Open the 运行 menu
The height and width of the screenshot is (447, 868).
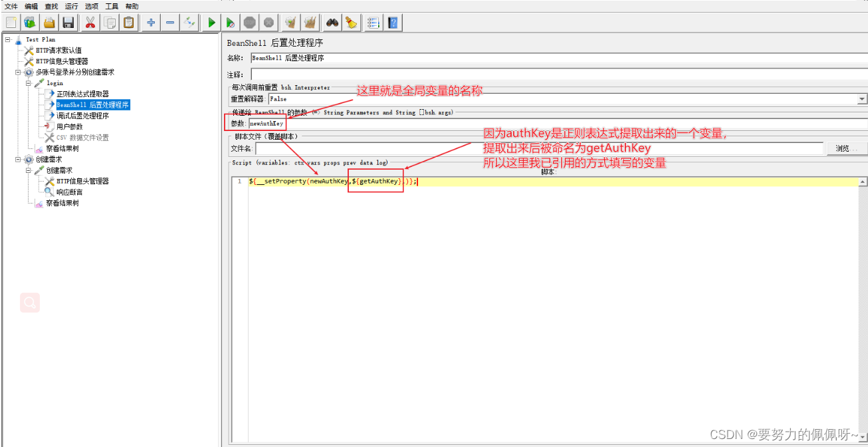coord(71,6)
